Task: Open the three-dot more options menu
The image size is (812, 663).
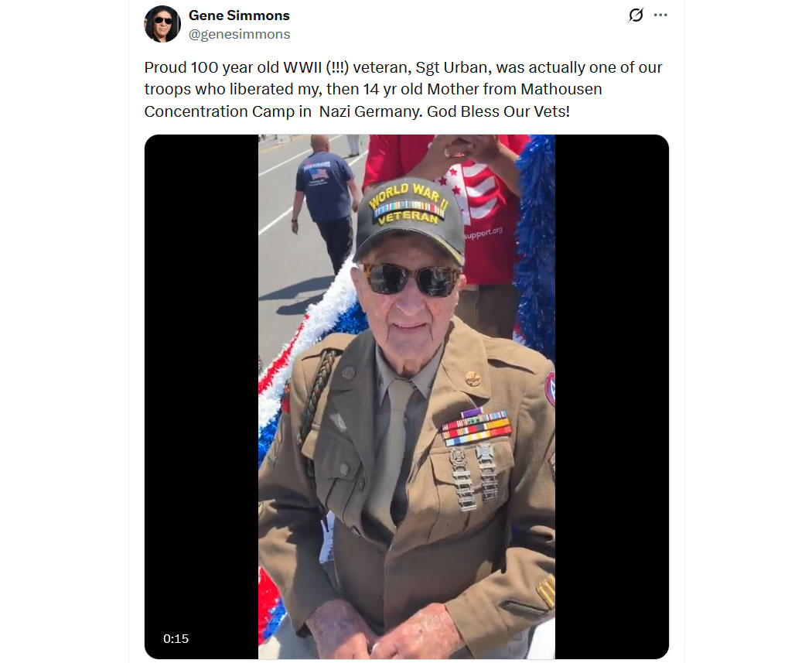Action: pos(660,15)
